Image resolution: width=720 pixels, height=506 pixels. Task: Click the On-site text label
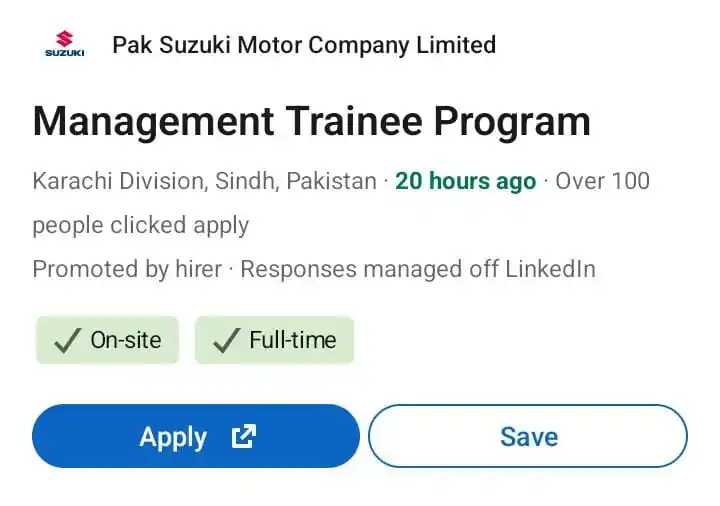[126, 340]
